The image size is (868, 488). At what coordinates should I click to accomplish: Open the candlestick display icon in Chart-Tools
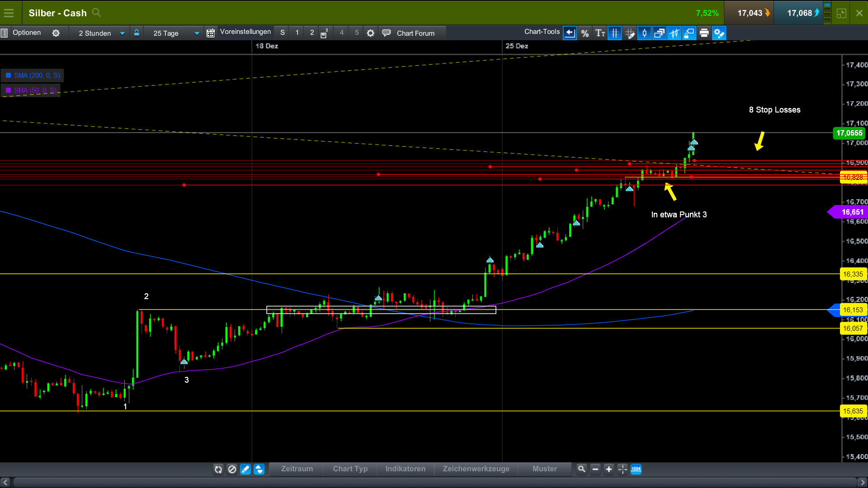644,33
